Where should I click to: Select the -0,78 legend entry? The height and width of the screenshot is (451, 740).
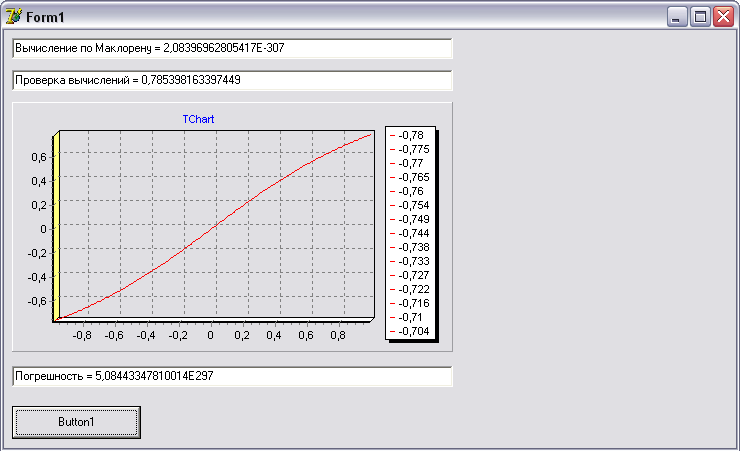tap(411, 135)
